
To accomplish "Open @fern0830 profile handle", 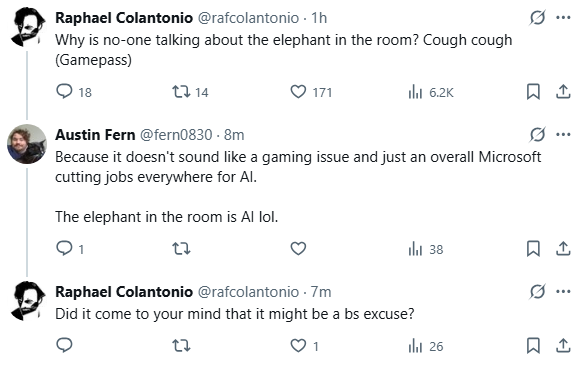I will (x=176, y=135).
